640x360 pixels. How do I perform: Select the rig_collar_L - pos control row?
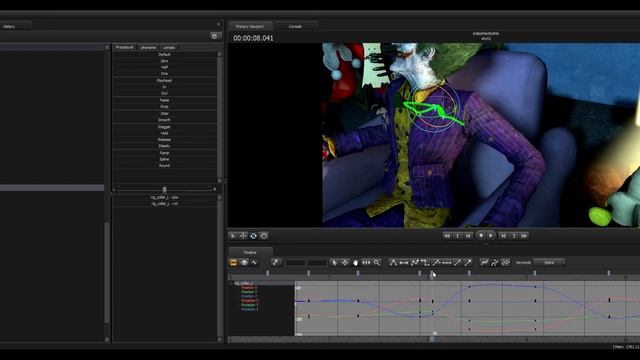(x=164, y=197)
